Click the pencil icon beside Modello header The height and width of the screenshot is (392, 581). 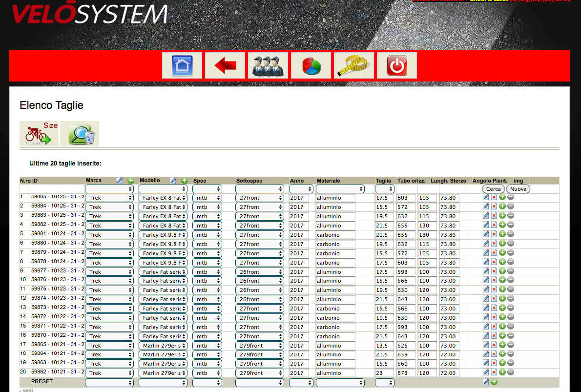coord(173,181)
